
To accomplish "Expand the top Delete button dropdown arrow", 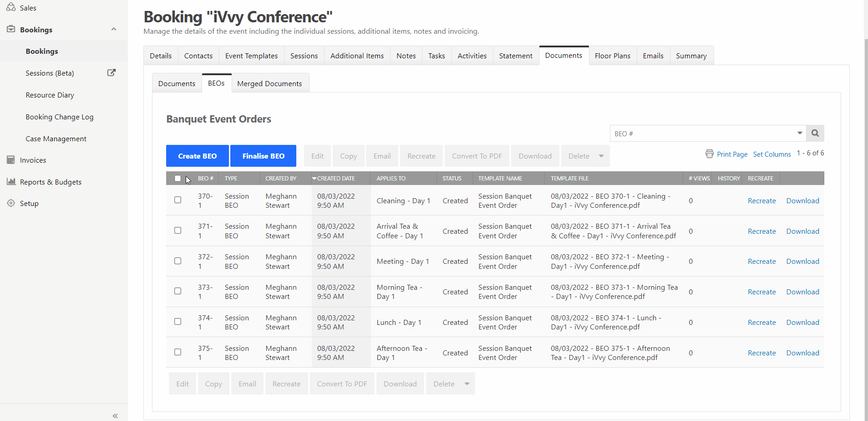I will tap(601, 156).
